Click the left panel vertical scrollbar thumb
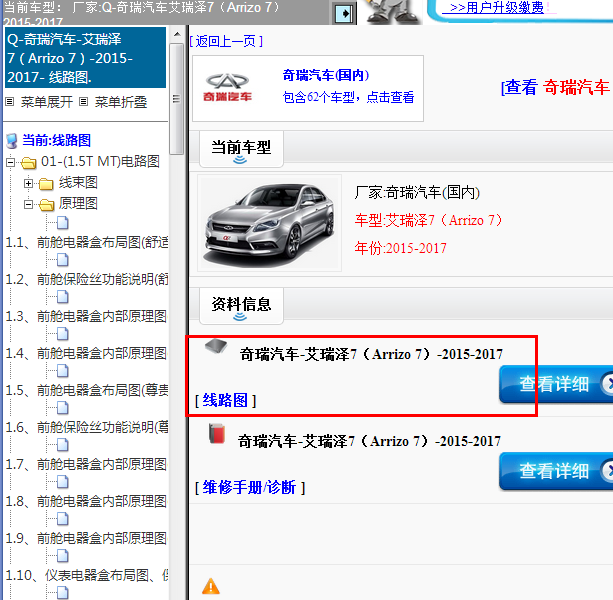Viewport: 613px width, 600px height. (177, 99)
